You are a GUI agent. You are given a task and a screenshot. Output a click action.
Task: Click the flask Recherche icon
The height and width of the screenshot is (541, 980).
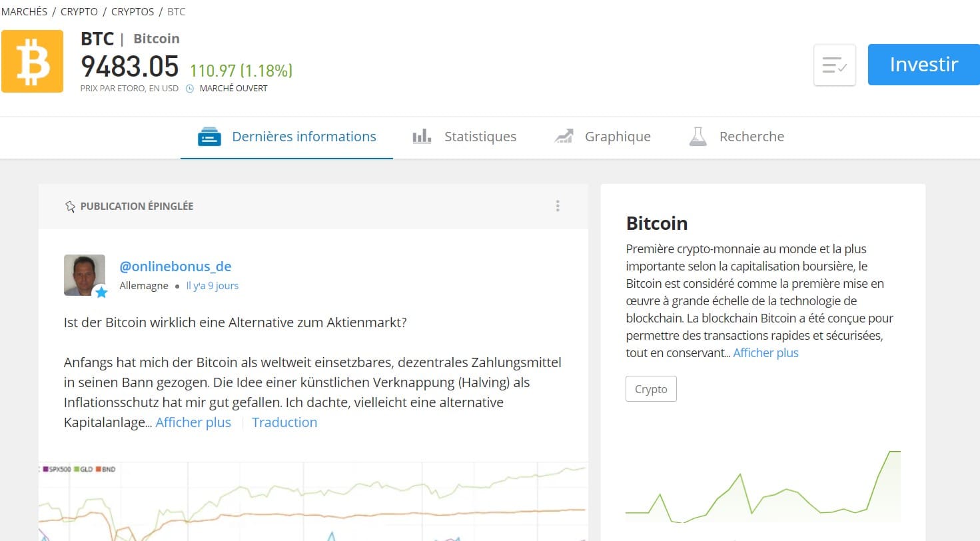coord(698,137)
